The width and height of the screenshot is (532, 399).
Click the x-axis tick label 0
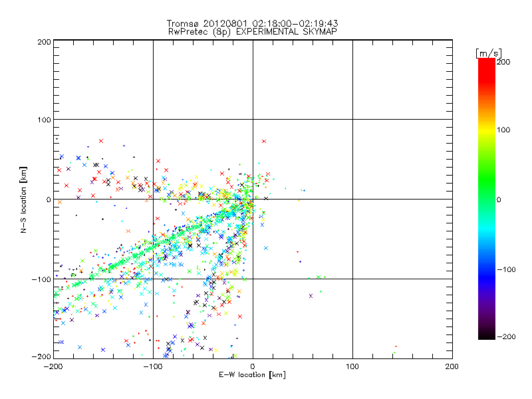(253, 366)
